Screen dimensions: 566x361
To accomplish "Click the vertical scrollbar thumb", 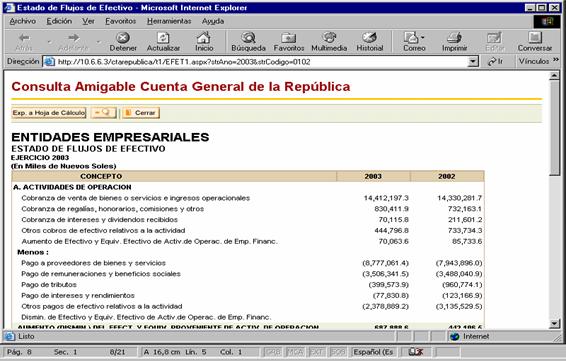I will pyautogui.click(x=554, y=128).
